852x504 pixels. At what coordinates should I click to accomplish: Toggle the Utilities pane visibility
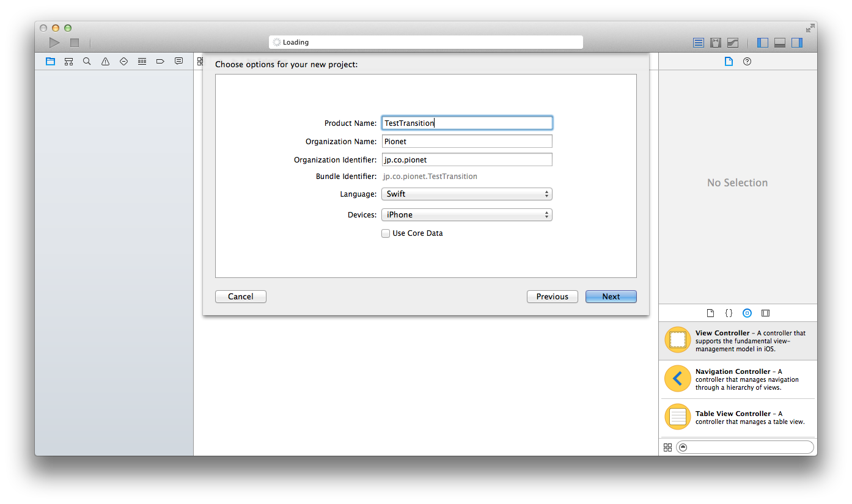point(797,43)
